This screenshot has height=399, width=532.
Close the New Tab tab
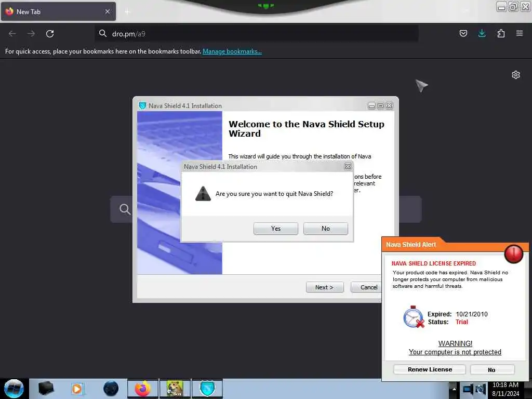click(x=108, y=11)
